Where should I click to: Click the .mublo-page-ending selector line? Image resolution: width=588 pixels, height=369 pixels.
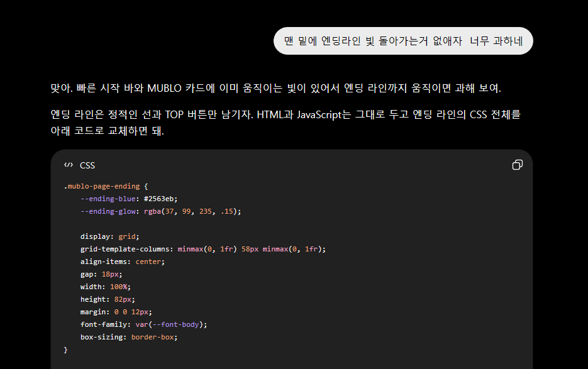(x=106, y=186)
